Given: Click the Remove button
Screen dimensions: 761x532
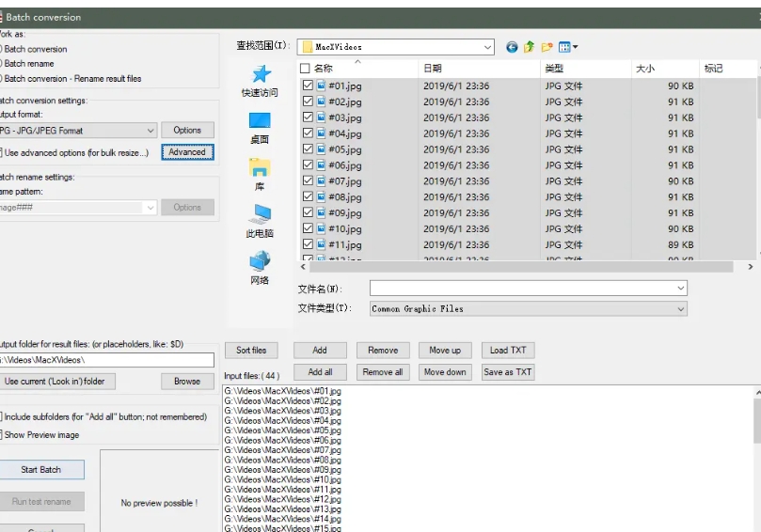Looking at the screenshot, I should [383, 351].
